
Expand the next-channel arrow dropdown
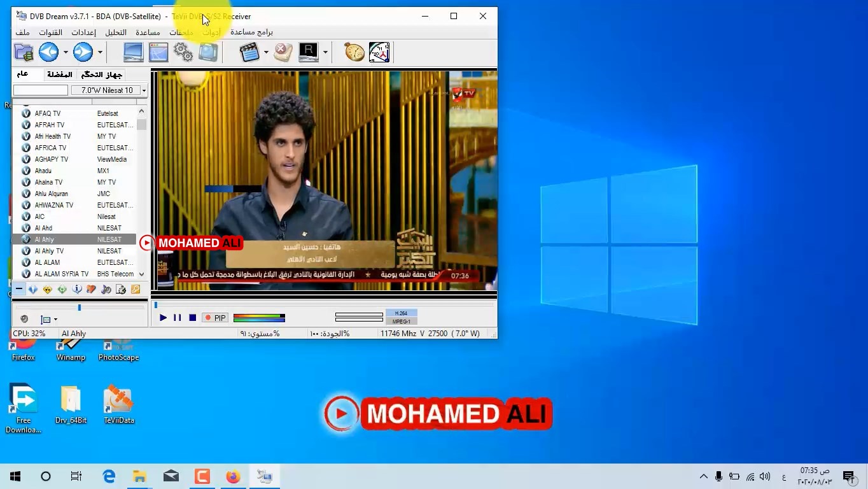[x=100, y=52]
